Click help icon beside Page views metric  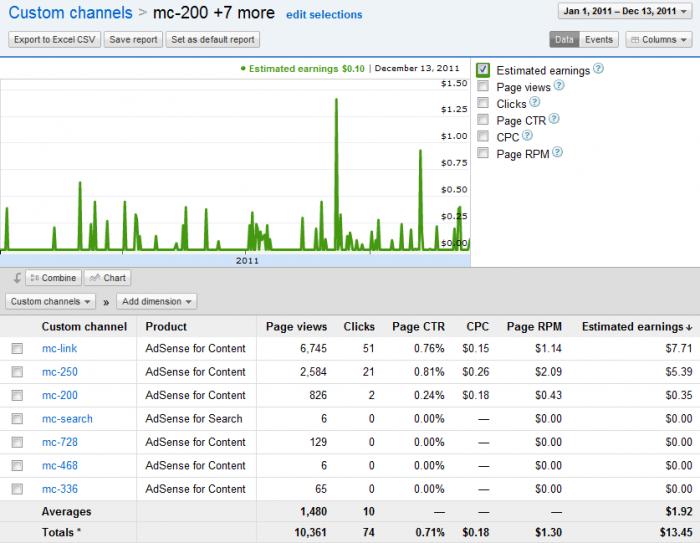[x=559, y=86]
